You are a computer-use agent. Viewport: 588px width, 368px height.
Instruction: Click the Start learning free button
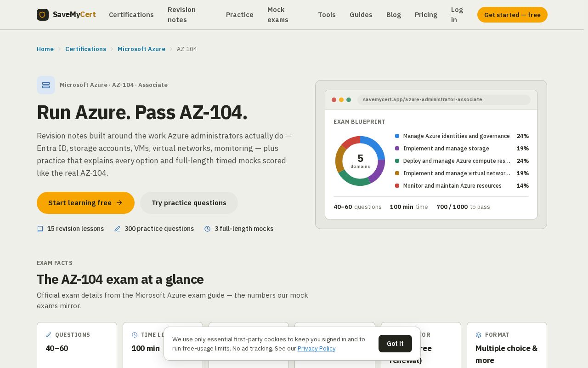pyautogui.click(x=85, y=203)
